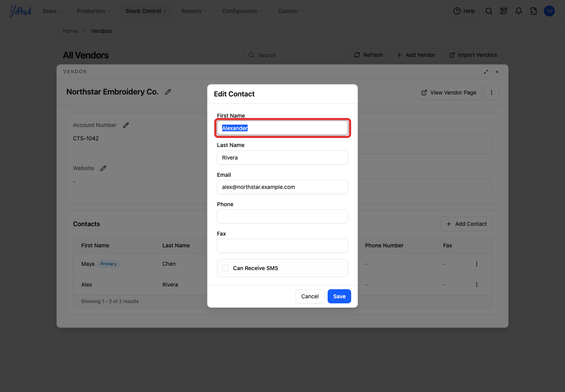
Task: Focus the empty Fax field
Action: coord(282,246)
